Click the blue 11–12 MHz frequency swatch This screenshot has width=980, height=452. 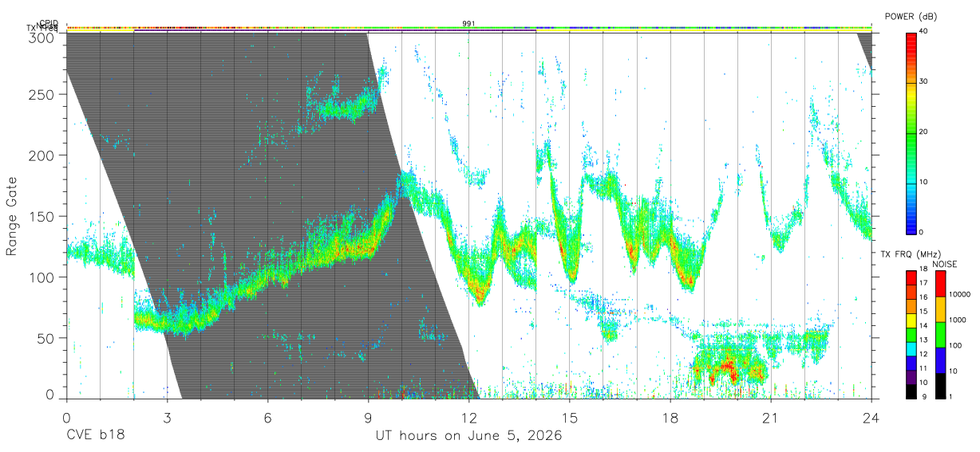[911, 363]
